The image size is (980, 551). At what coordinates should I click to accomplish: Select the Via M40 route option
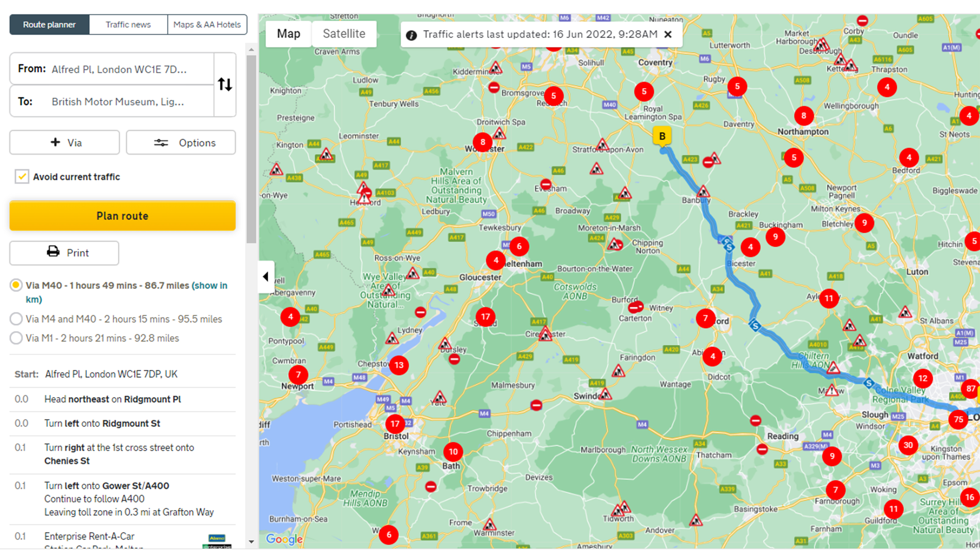click(16, 285)
